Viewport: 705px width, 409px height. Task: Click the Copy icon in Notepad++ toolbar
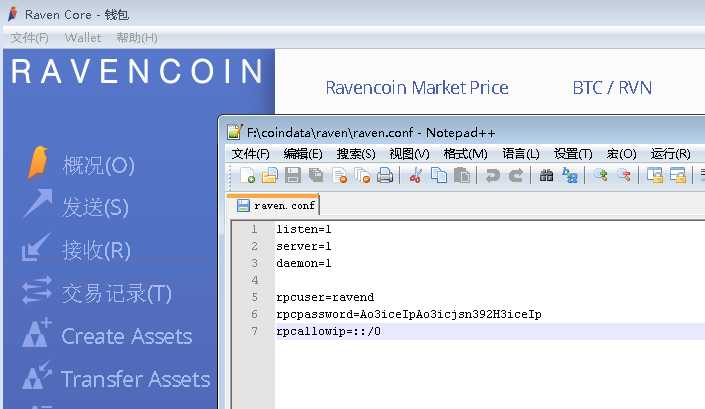point(439,175)
